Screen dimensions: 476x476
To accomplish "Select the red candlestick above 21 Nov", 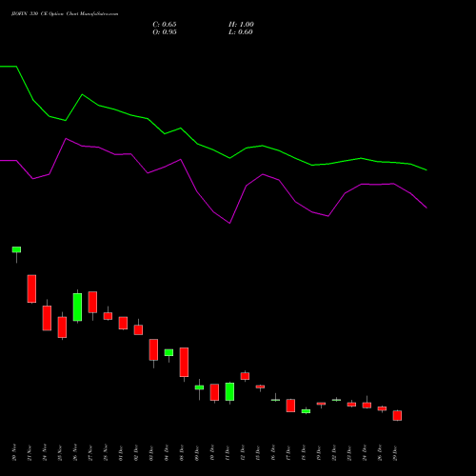I will (x=31, y=288).
